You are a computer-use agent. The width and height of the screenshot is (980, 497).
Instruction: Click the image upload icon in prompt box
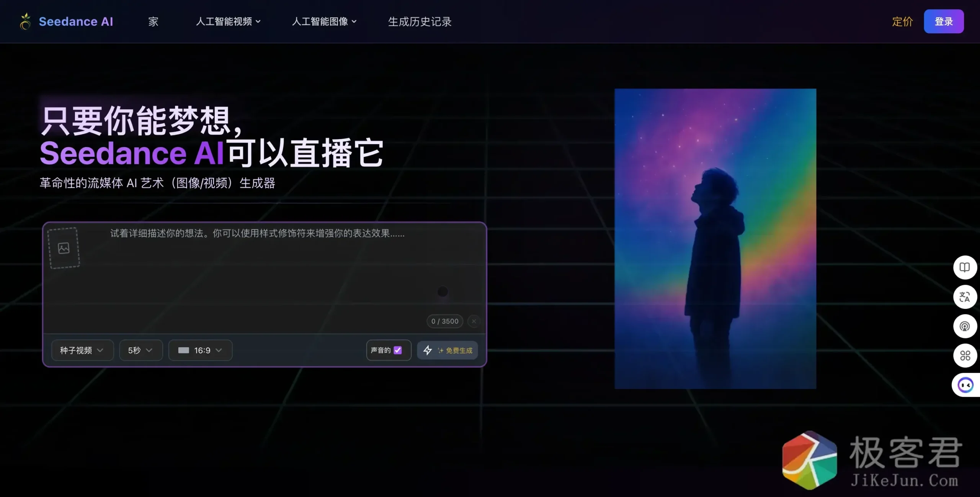63,248
